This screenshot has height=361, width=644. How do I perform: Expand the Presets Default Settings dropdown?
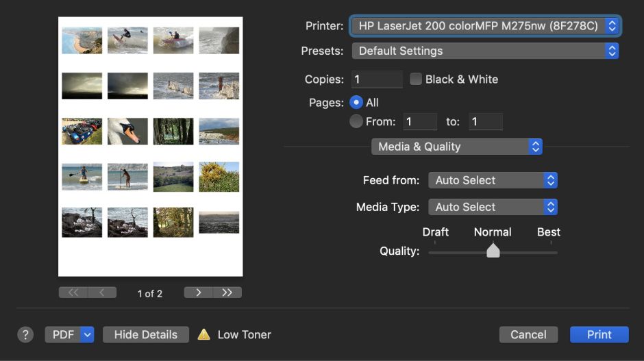[x=485, y=51]
